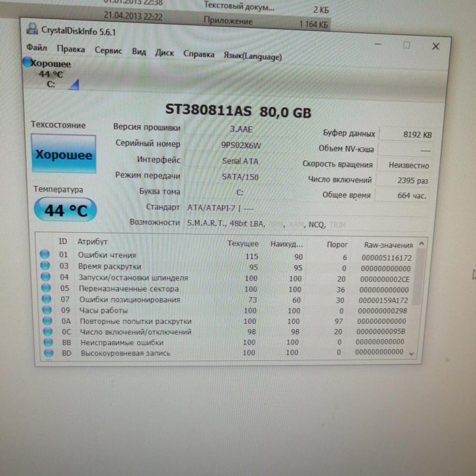The height and width of the screenshot is (476, 476).
Task: Open the Файл menu
Action: [x=36, y=49]
